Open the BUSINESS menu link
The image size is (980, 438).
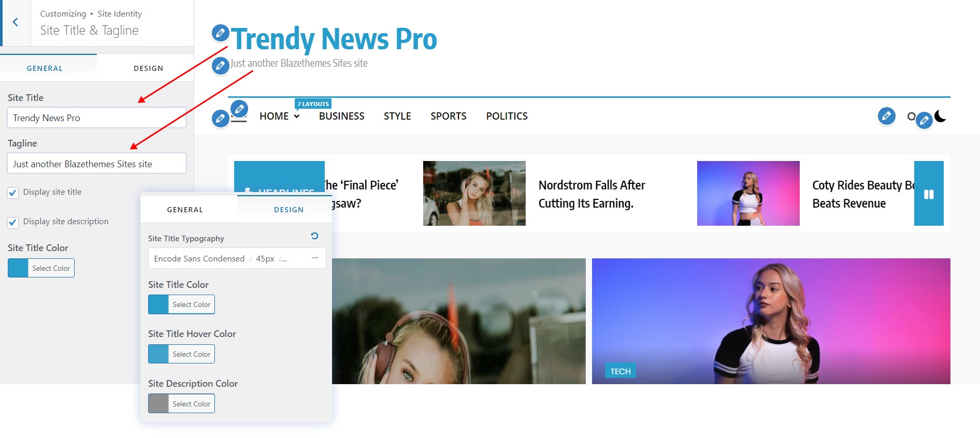coord(341,116)
